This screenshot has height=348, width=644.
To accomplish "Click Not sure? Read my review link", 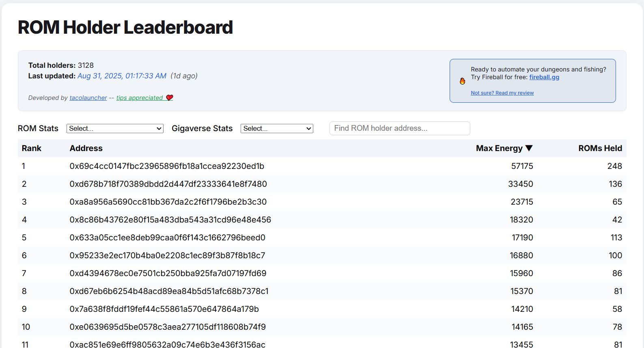I will click(x=502, y=93).
